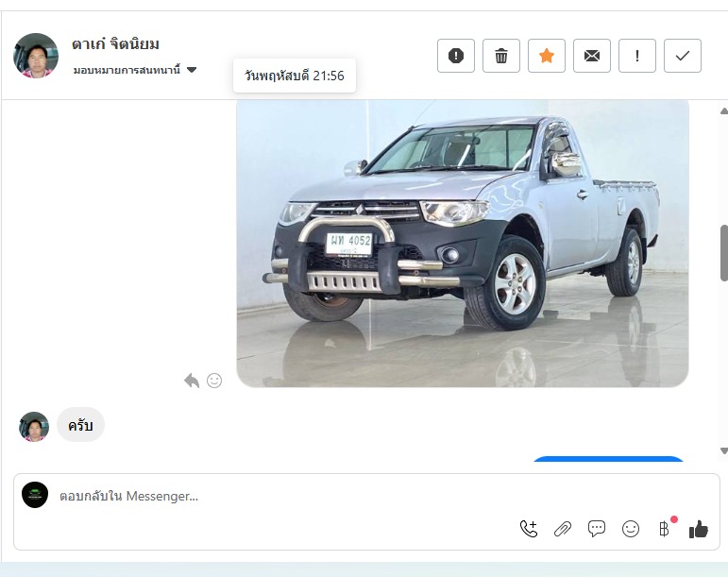Click the chat scrollbar thumb
Image resolution: width=728 pixels, height=577 pixels.
click(724, 253)
